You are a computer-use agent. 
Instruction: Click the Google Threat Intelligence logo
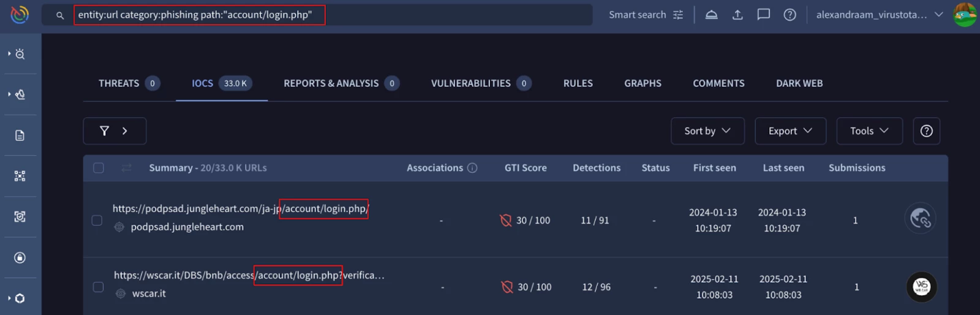click(x=20, y=14)
